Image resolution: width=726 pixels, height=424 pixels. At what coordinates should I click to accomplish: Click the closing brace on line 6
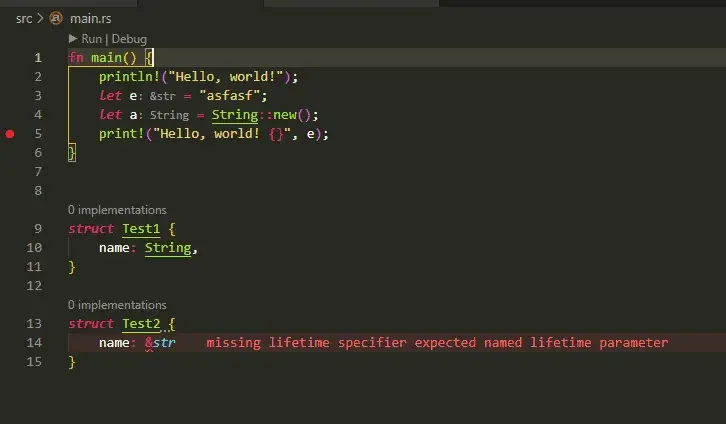click(72, 153)
